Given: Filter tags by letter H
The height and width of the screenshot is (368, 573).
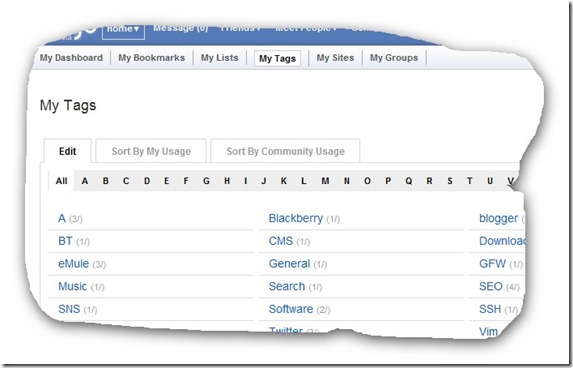Looking at the screenshot, I should coord(227,181).
